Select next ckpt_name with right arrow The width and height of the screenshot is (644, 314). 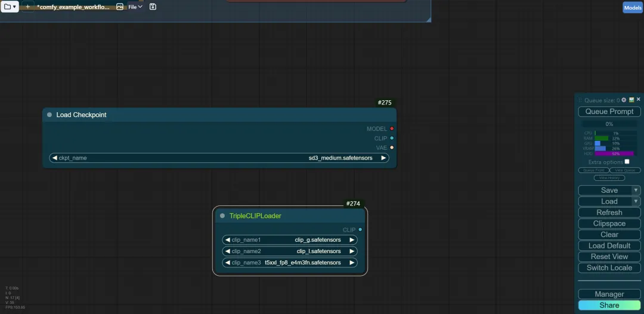(383, 158)
